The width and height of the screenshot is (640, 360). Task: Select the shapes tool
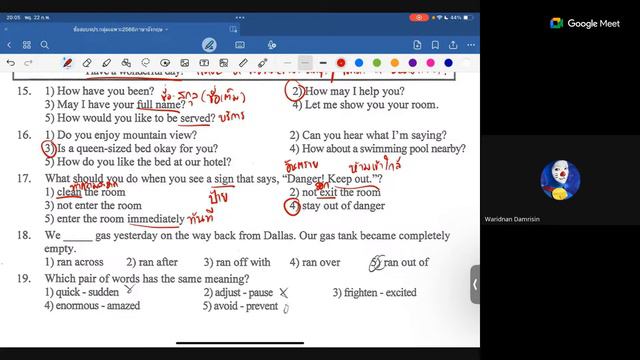click(126, 63)
